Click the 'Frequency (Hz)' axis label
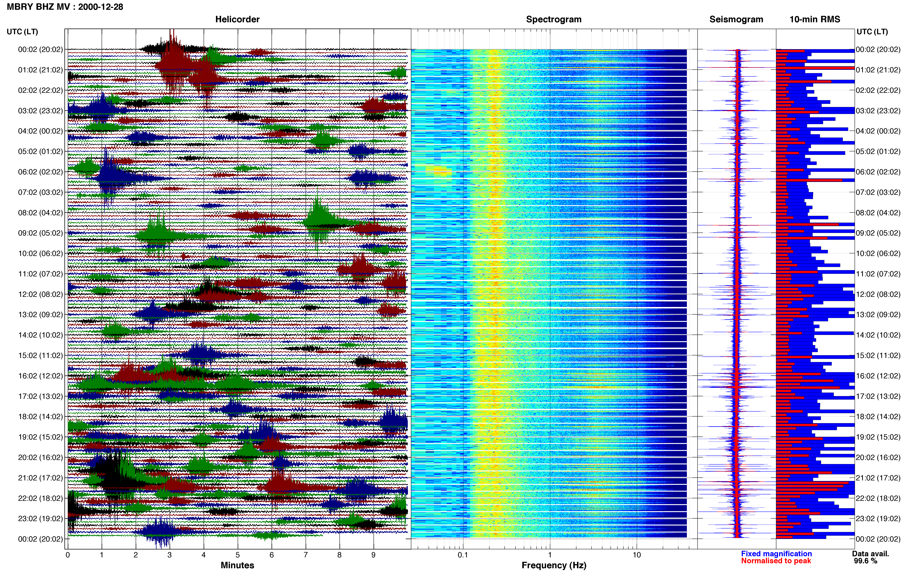The image size is (924, 578). (x=554, y=565)
